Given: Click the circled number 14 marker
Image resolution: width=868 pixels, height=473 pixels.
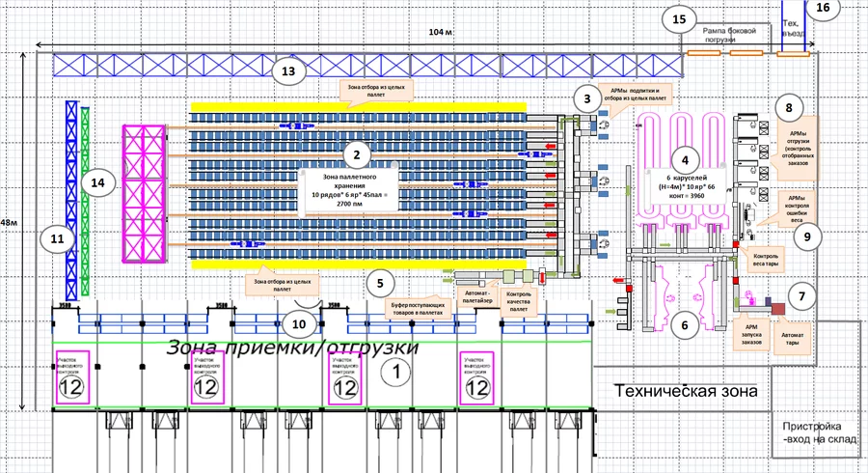Looking at the screenshot, I should click(98, 182).
